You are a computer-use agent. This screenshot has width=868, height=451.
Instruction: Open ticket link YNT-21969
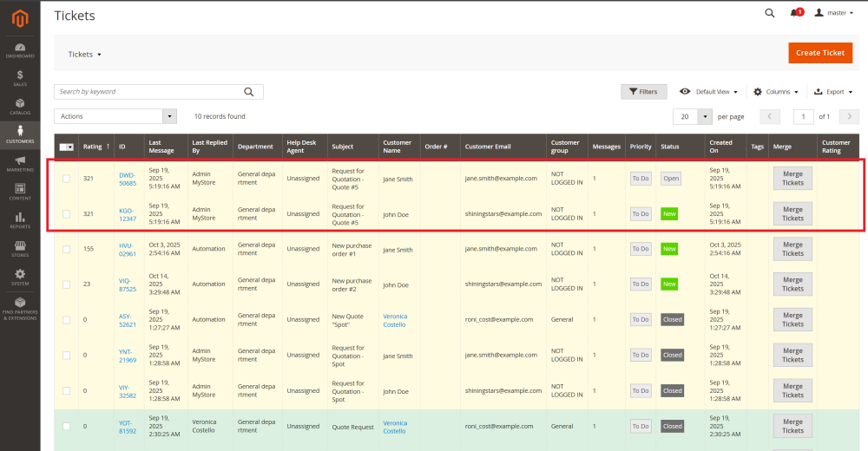tap(128, 356)
